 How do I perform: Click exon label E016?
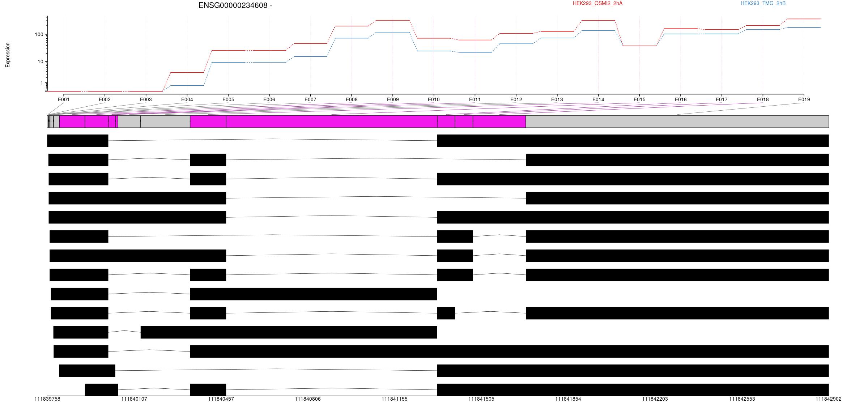[681, 99]
